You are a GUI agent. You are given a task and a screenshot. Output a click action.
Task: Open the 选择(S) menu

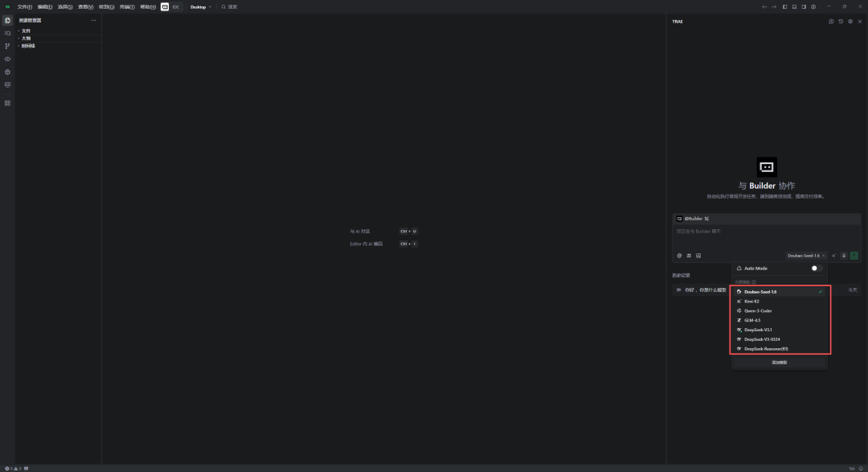65,6
